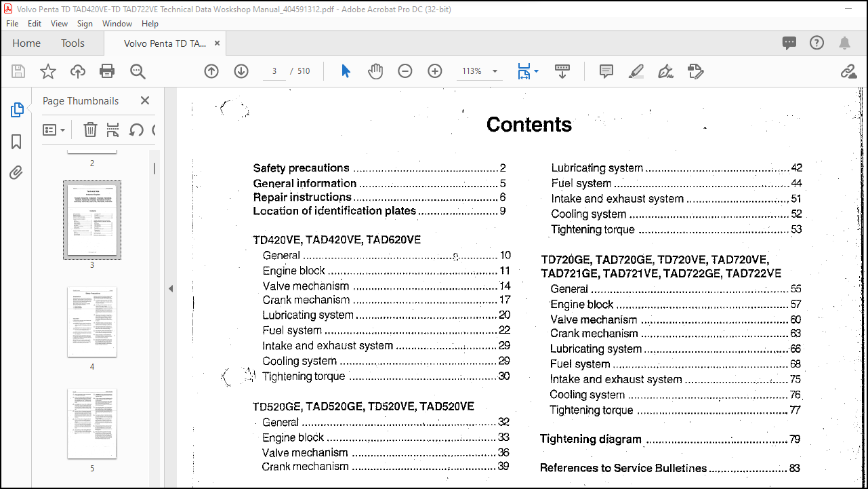Open the thumbnails options dropdown
This screenshot has width=868, height=489.
(x=54, y=130)
